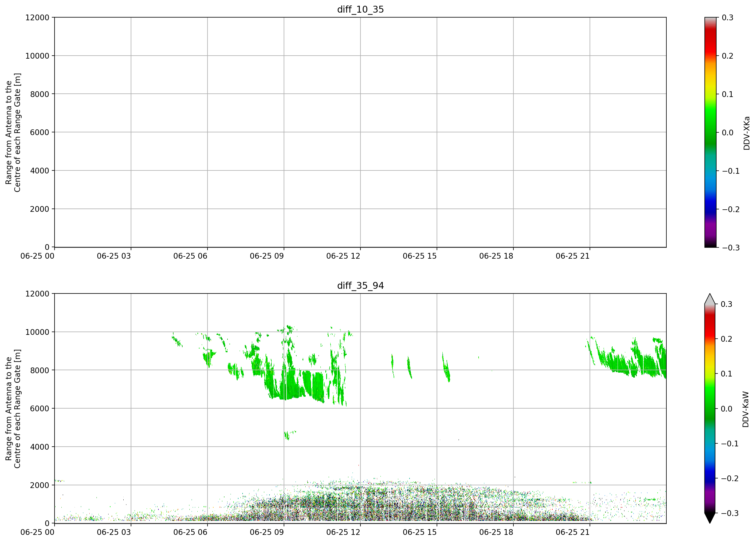Click the 6000 y-tick on diff_10_35

(x=40, y=132)
